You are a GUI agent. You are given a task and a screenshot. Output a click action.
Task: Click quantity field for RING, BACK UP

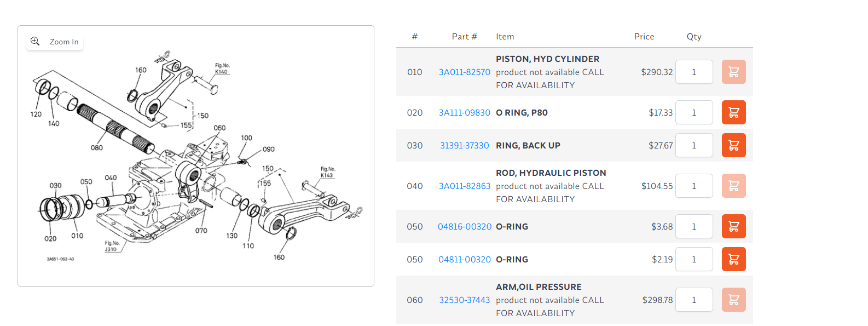click(x=694, y=145)
